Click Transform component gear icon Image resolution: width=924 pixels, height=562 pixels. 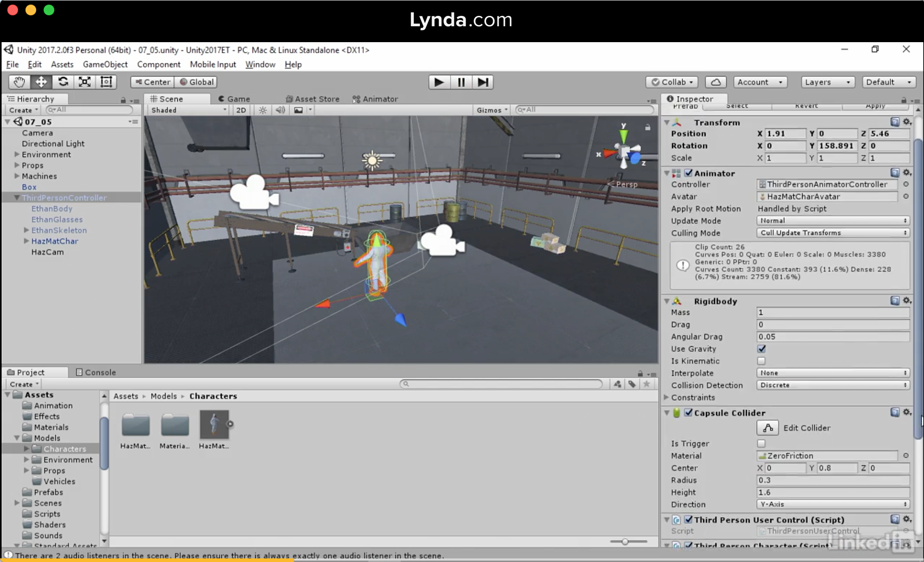click(x=907, y=122)
